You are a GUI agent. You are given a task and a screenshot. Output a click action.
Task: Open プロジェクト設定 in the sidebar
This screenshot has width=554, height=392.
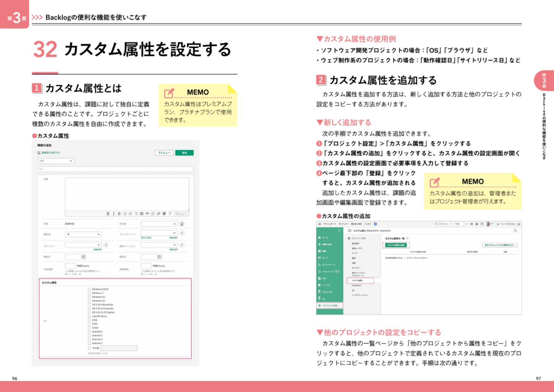click(x=330, y=306)
